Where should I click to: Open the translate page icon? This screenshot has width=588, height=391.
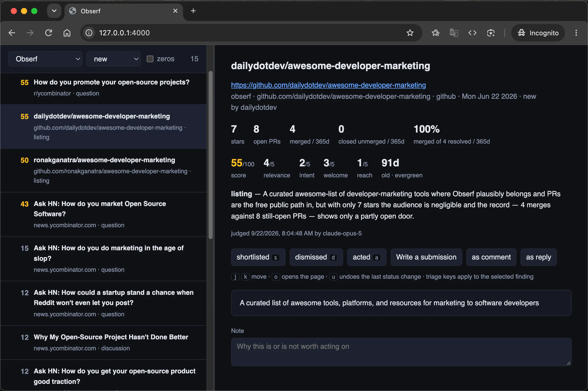pos(454,33)
